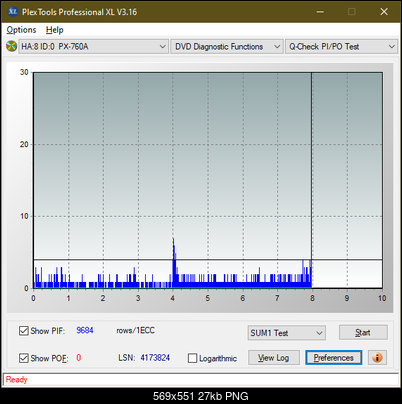Click the Ready status bar text
This screenshot has width=402, height=404.
16,379
